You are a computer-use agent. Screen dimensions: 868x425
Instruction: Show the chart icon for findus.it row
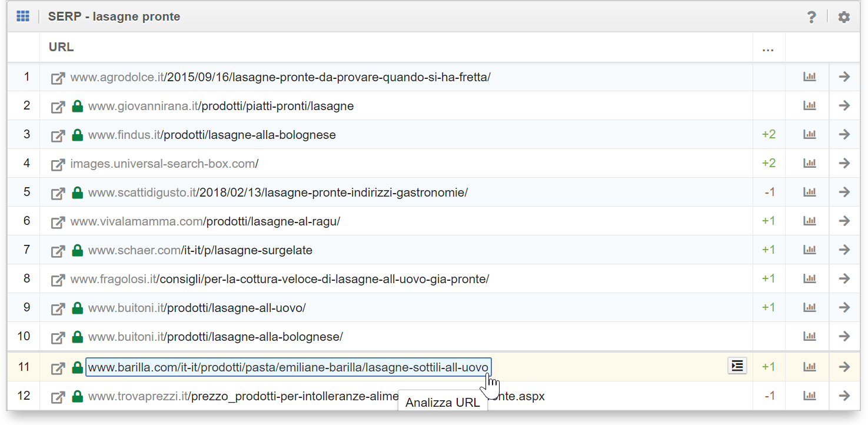click(810, 134)
